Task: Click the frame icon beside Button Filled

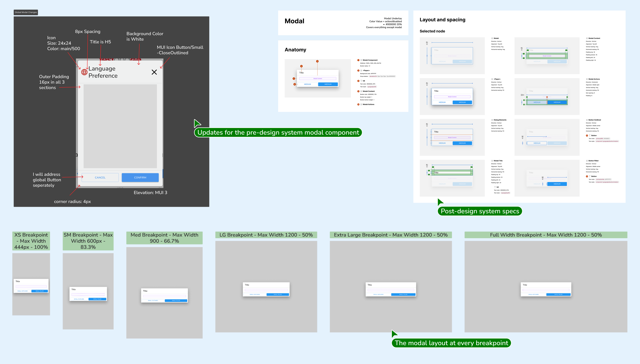Action: tap(587, 161)
